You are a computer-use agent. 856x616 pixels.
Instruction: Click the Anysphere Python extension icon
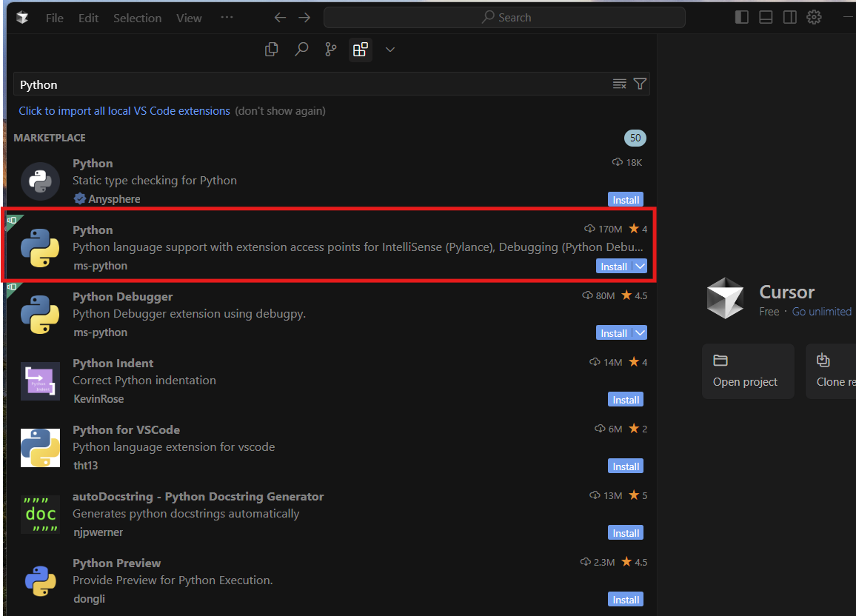[x=40, y=181]
